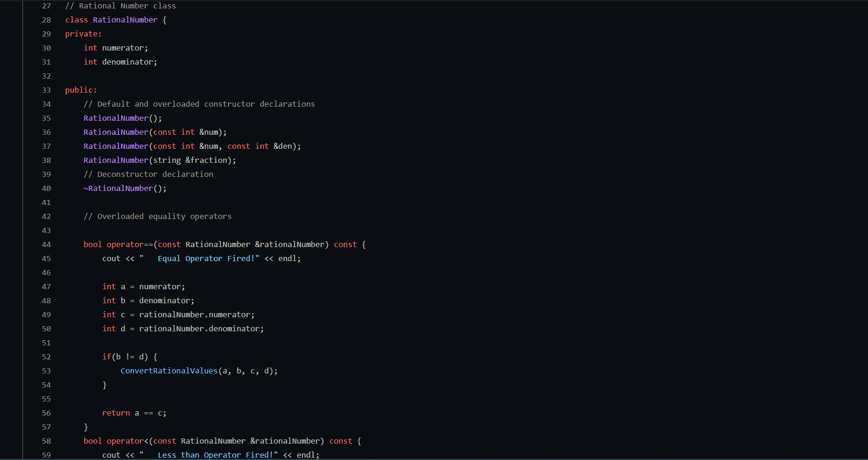
Task: Click line number 35 in the gutter
Action: 46,118
